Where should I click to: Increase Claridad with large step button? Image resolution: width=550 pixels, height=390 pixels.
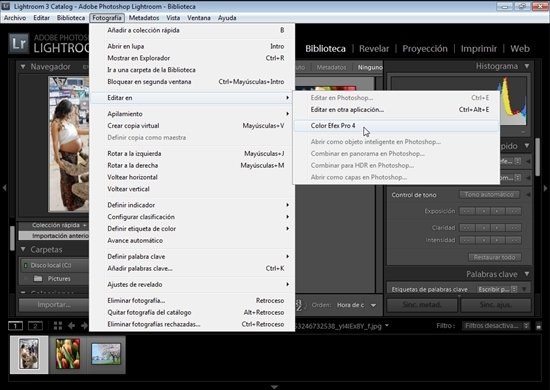(514, 228)
